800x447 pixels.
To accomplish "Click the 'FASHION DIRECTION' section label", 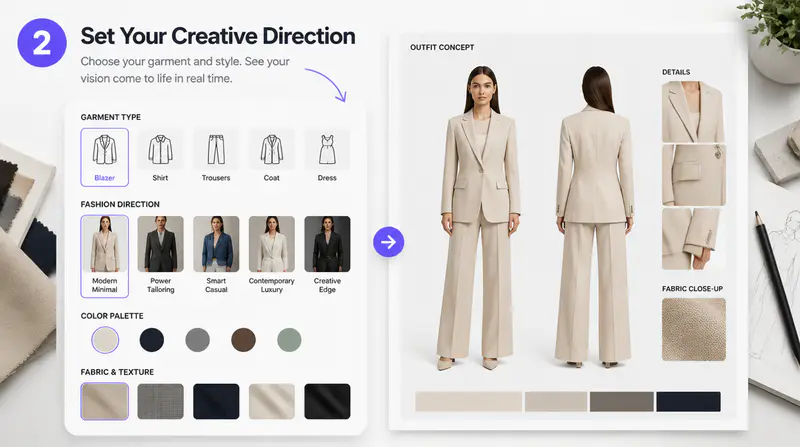I will (120, 204).
